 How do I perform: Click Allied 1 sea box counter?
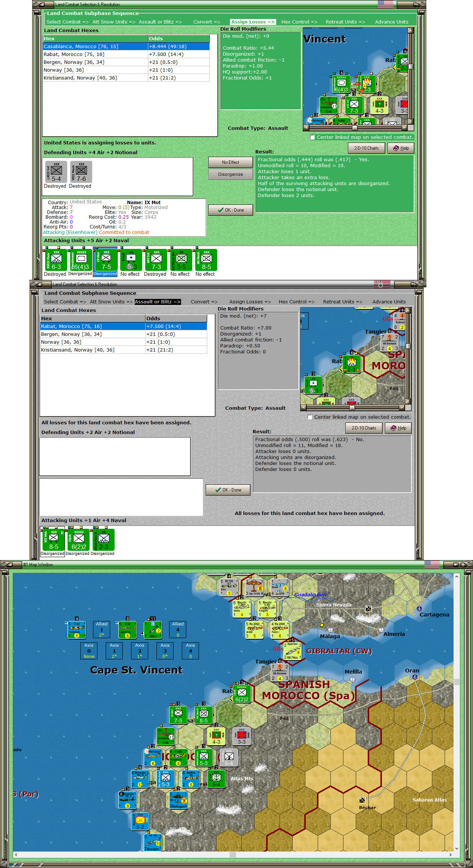(102, 630)
